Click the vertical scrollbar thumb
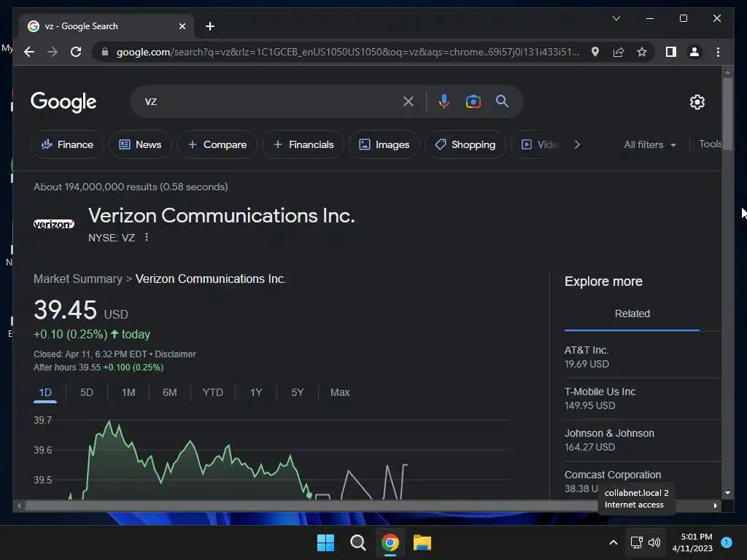The width and height of the screenshot is (747, 560). coord(727,114)
